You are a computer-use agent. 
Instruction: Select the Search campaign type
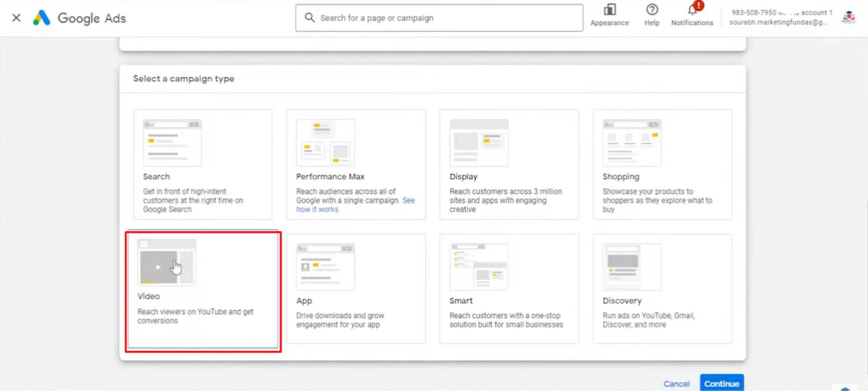pos(203,165)
